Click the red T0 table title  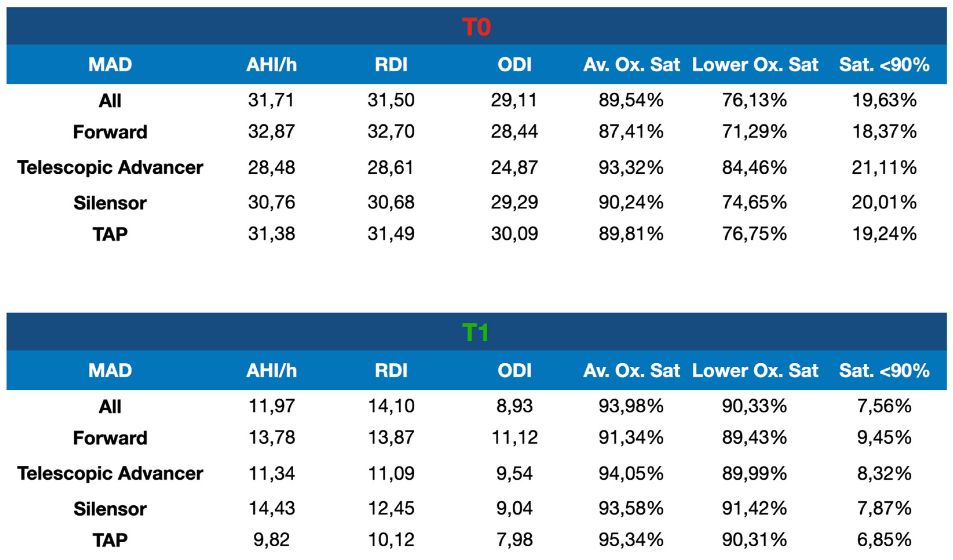pyautogui.click(x=476, y=27)
